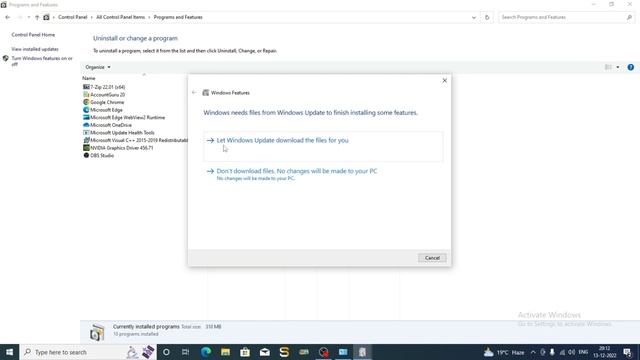Cancel the Windows Features dialog

pyautogui.click(x=432, y=258)
